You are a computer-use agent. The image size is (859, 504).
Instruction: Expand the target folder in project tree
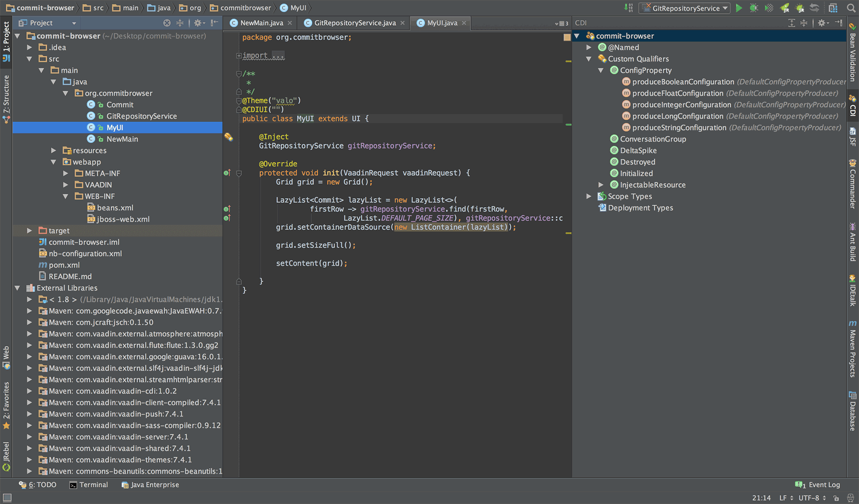[x=30, y=231]
